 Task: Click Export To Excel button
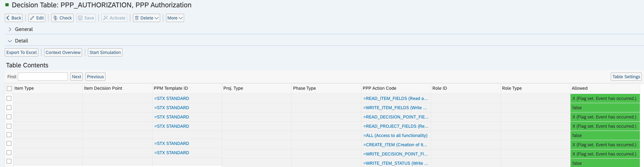pos(22,52)
